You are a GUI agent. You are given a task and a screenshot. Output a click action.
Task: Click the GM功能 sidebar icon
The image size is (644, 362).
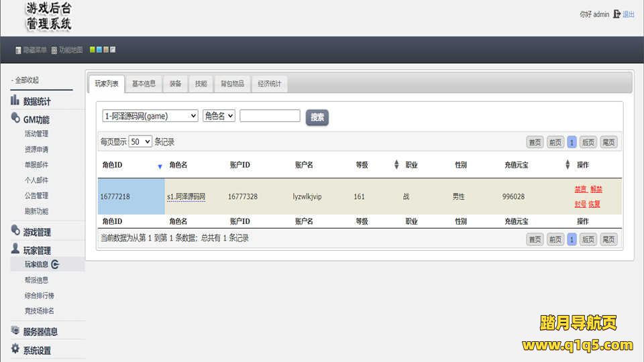15,119
